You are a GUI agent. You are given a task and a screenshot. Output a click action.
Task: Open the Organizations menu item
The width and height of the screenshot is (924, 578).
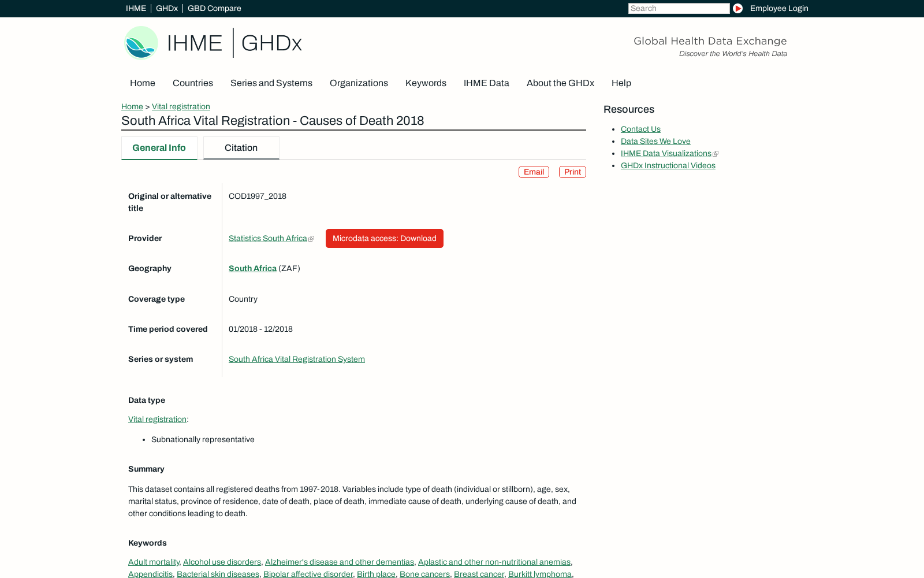point(359,83)
